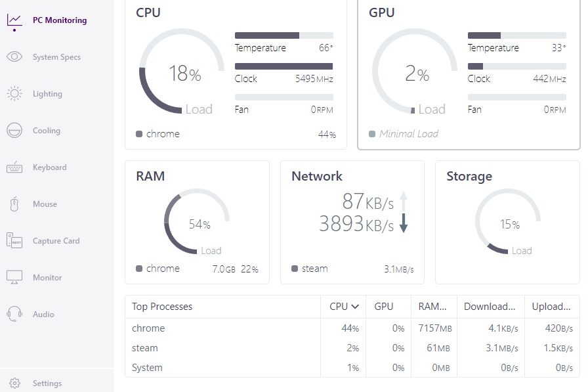This screenshot has width=588, height=392.
Task: Sort processes by the RAM column header
Action: 432,307
